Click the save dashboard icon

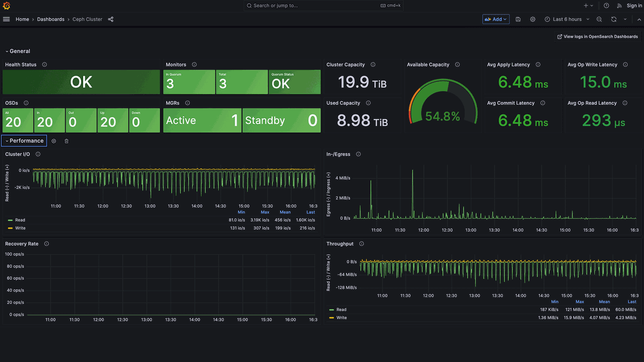518,19
